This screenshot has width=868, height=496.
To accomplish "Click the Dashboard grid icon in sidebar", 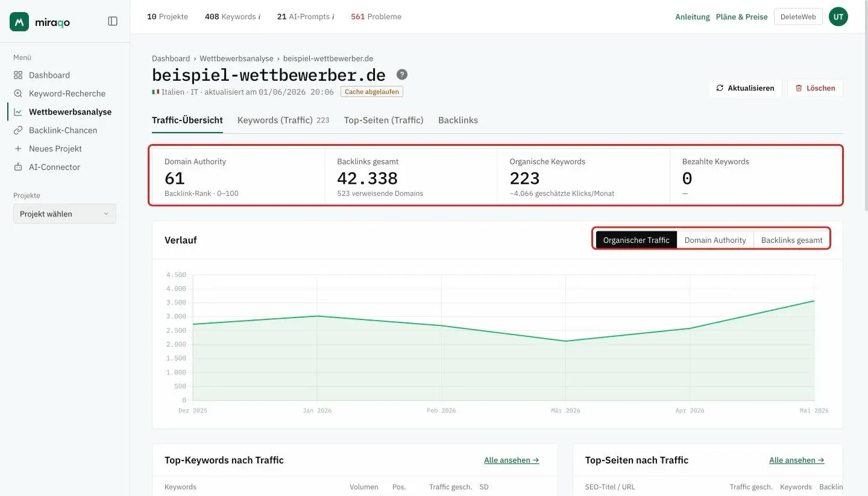I will point(18,75).
